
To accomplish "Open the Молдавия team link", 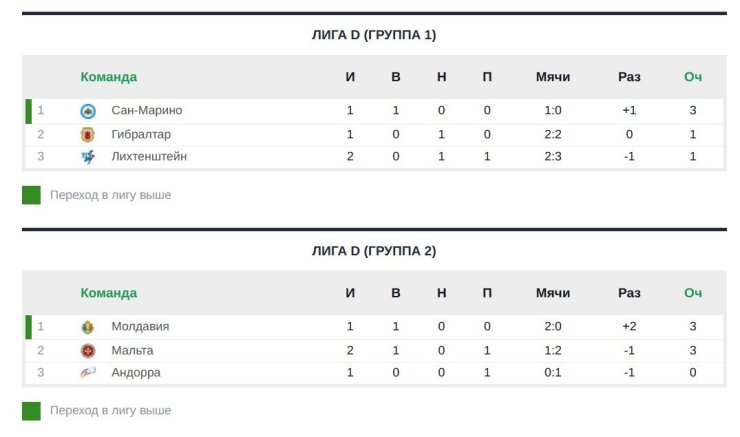I will click(x=140, y=327).
